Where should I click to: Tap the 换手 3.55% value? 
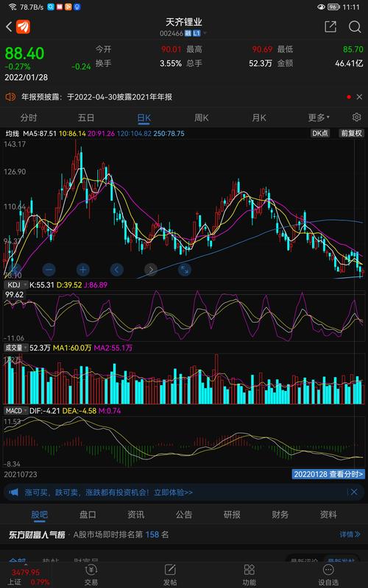click(171, 63)
